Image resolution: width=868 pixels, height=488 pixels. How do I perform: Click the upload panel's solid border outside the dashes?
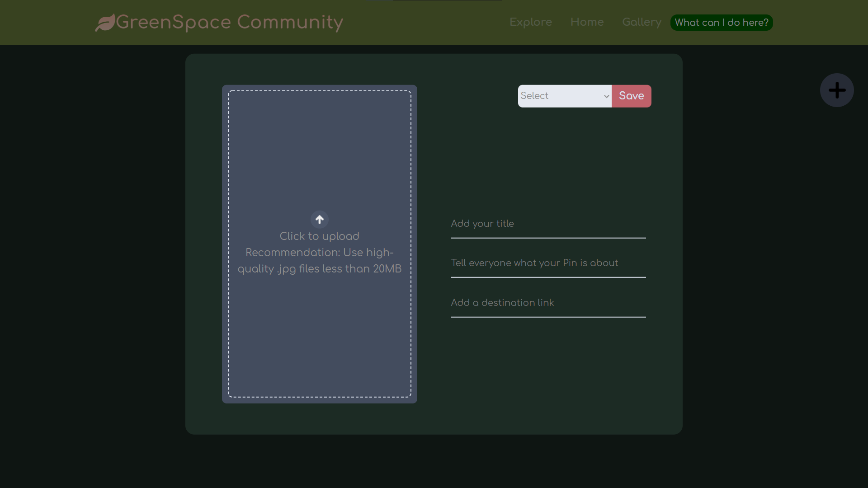click(x=320, y=400)
